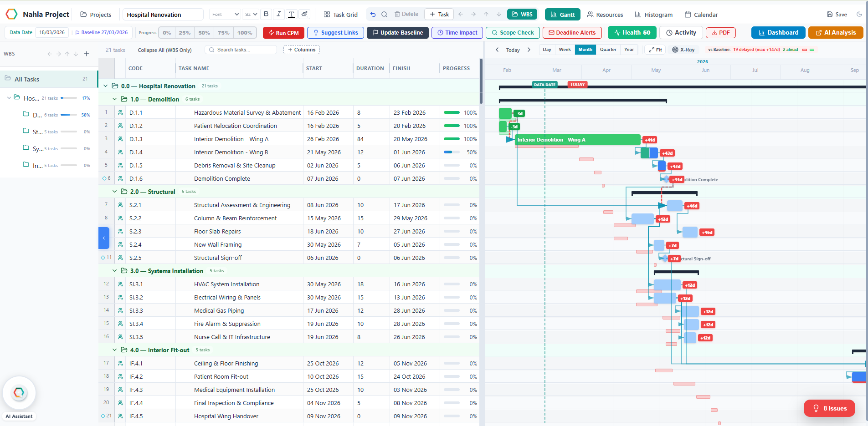Viewport: 868px width, 426px height.
Task: Set progress to 25%
Action: click(x=185, y=33)
